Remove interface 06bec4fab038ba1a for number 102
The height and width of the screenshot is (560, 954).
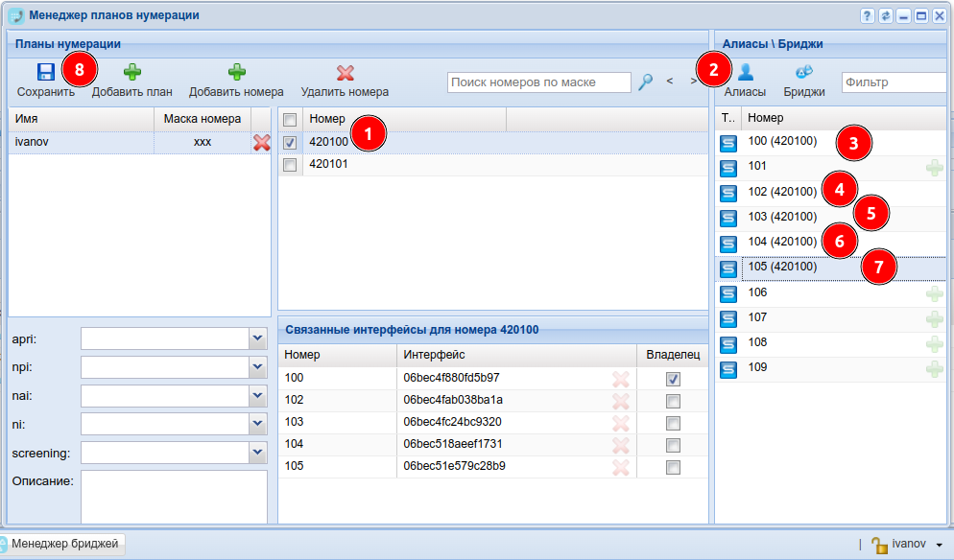(621, 400)
